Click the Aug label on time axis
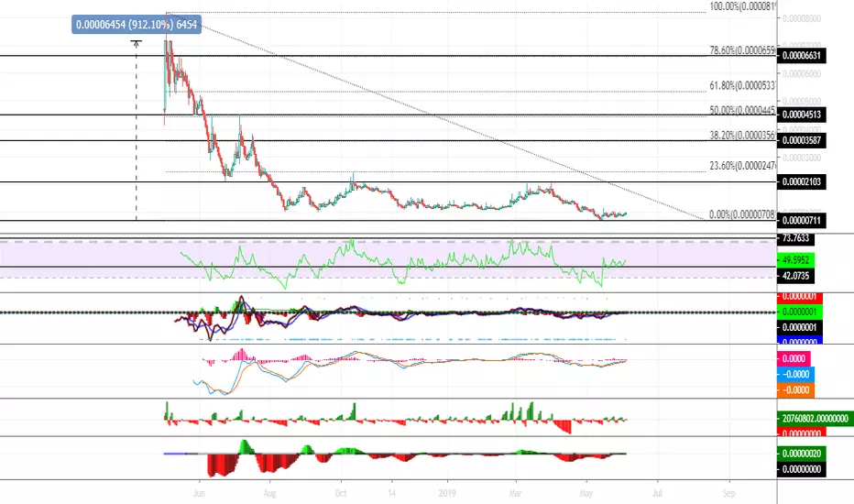 point(269,493)
